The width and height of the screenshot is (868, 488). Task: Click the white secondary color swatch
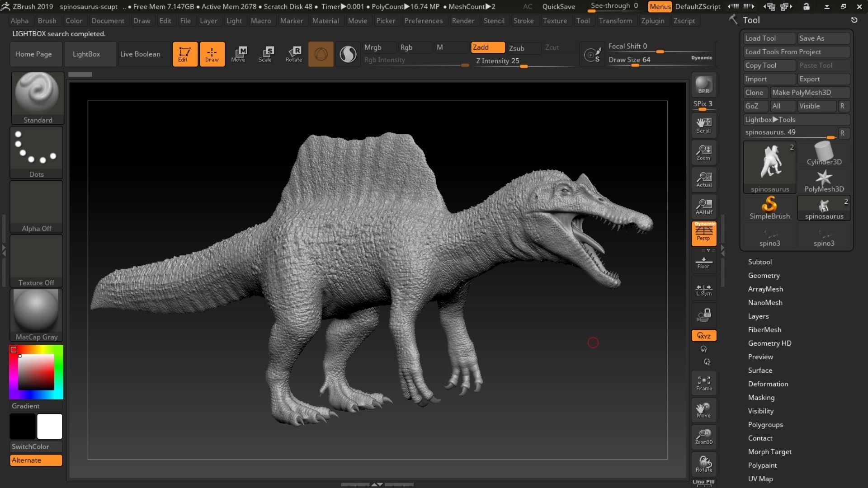pyautogui.click(x=50, y=426)
